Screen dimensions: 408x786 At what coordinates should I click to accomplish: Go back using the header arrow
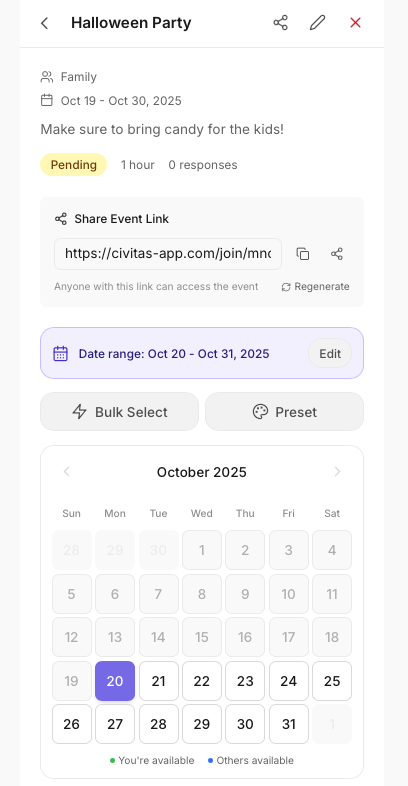point(45,23)
